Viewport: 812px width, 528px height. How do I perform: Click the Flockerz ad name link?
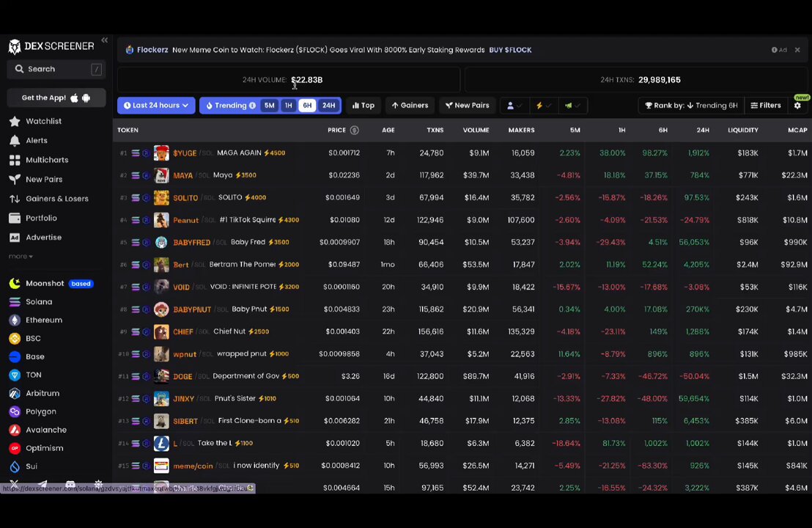[x=152, y=51]
